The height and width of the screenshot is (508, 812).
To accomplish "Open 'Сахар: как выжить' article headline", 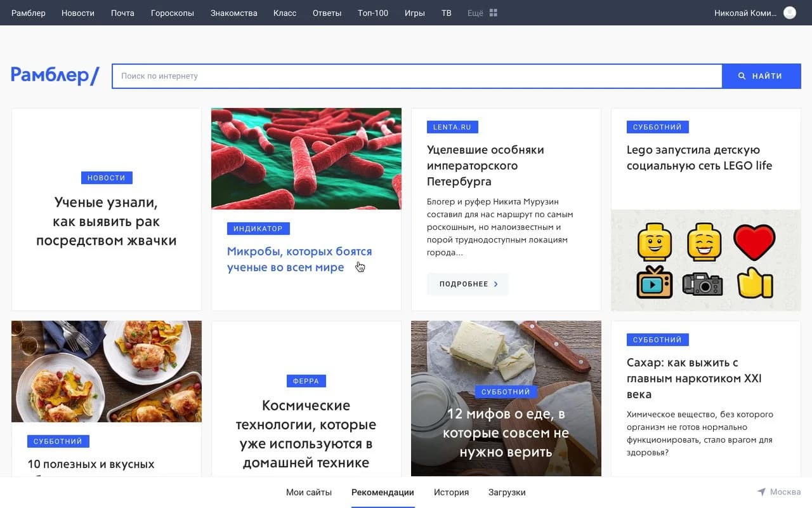I will coord(694,378).
